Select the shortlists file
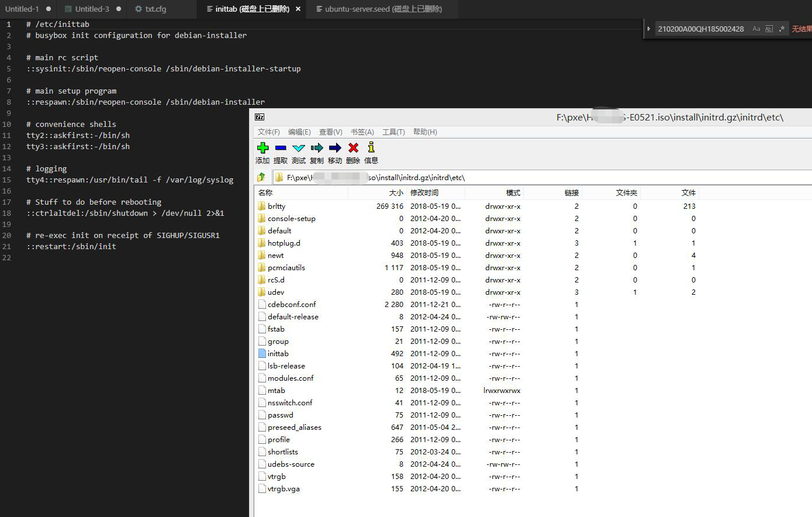812x517 pixels. pos(283,451)
